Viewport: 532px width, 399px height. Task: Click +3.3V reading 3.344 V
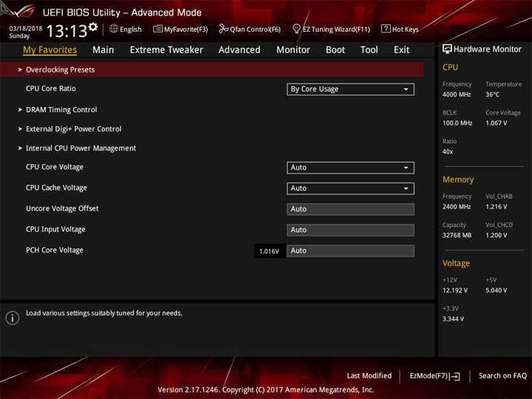[453, 319]
